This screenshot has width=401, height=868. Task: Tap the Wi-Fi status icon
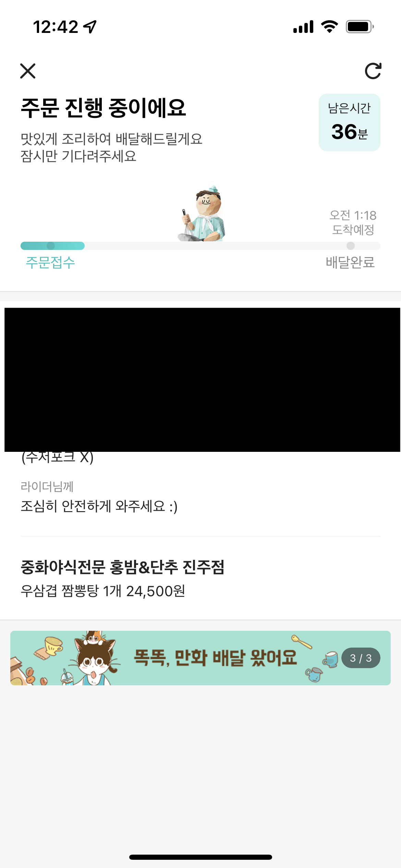tap(329, 26)
